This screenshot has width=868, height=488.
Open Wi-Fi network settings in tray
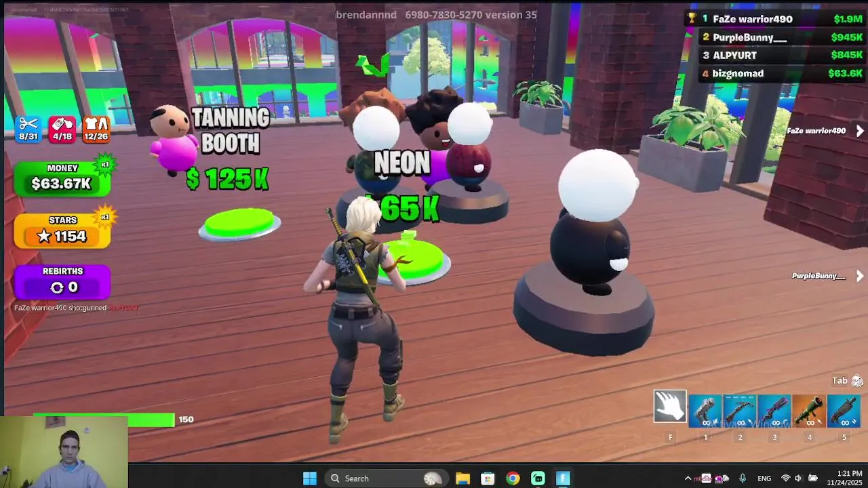point(785,479)
